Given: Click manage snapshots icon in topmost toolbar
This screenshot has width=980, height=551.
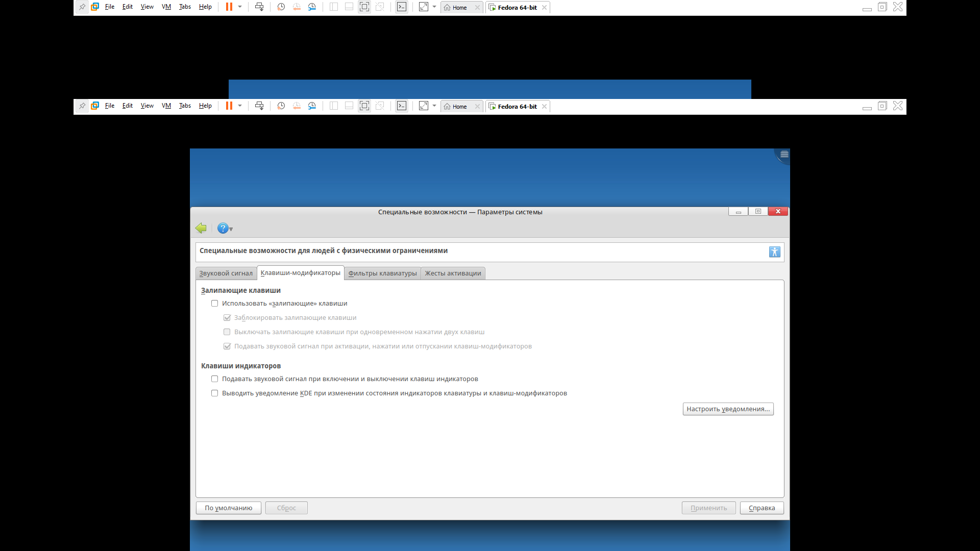Looking at the screenshot, I should pyautogui.click(x=312, y=7).
